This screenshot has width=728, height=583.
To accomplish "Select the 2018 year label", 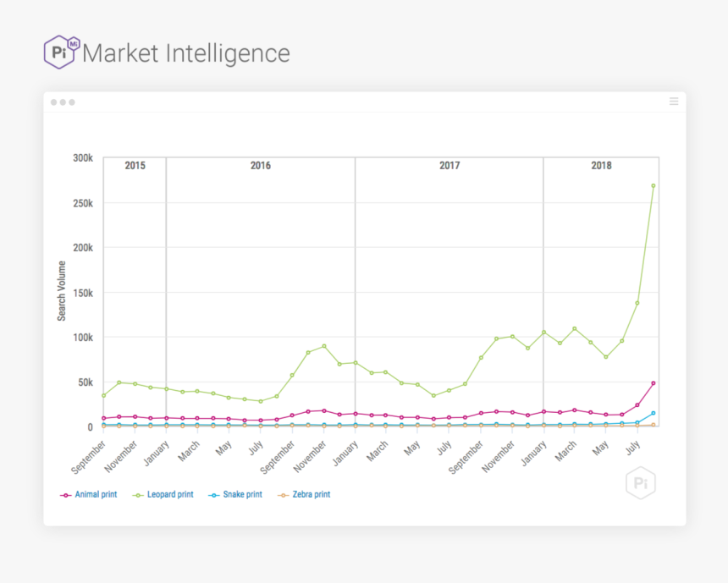I will [601, 166].
